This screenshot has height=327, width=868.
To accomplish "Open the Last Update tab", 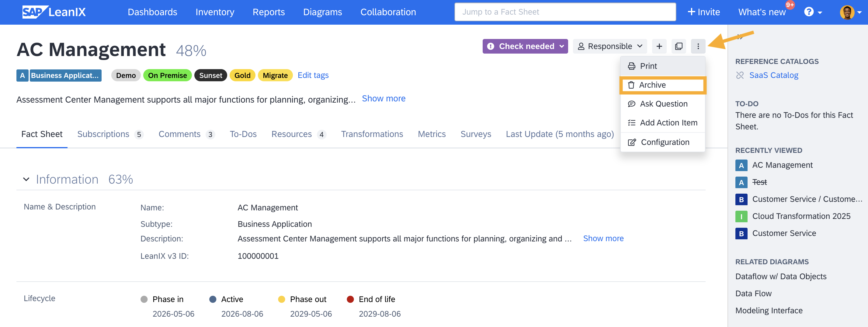I will pos(560,134).
